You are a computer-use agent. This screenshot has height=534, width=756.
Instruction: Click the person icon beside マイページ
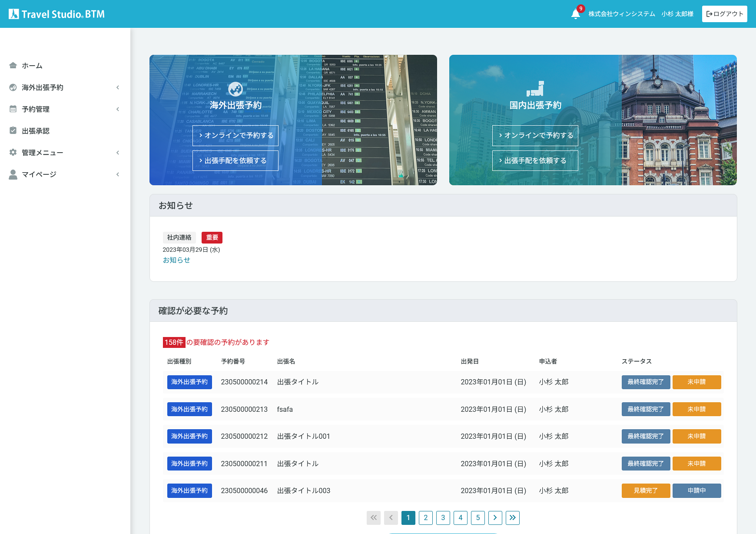coord(13,174)
